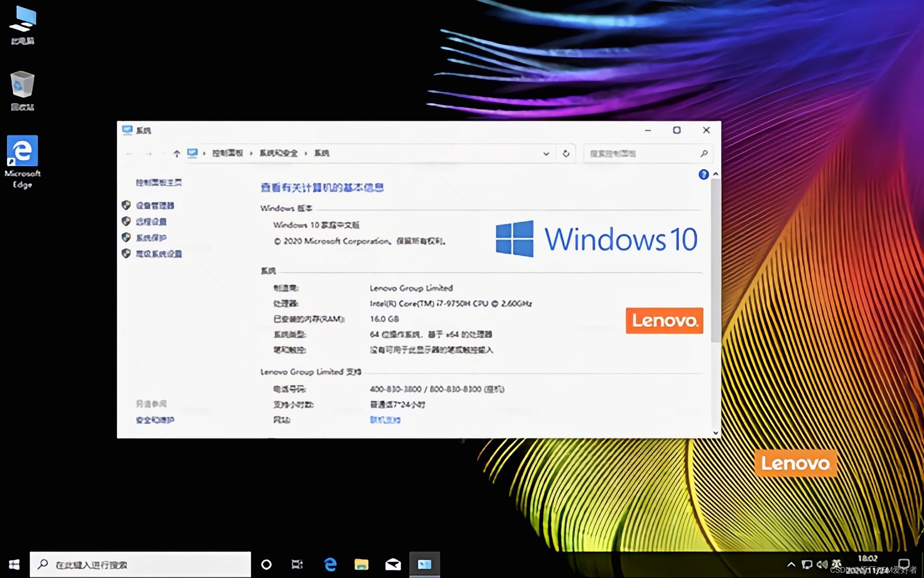Screen dimensions: 924x578
Task: Click the Cortana circle on the taskbar
Action: tap(267, 564)
